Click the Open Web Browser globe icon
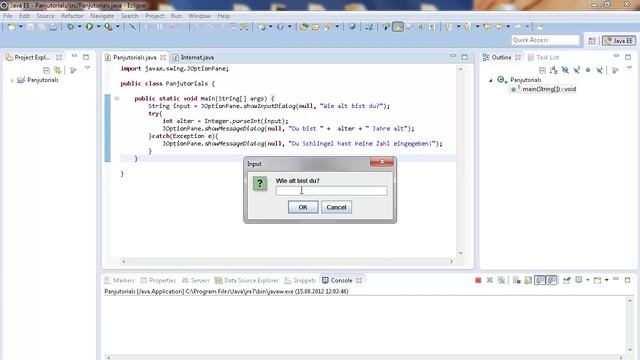The height and width of the screenshot is (360, 640). [352, 27]
